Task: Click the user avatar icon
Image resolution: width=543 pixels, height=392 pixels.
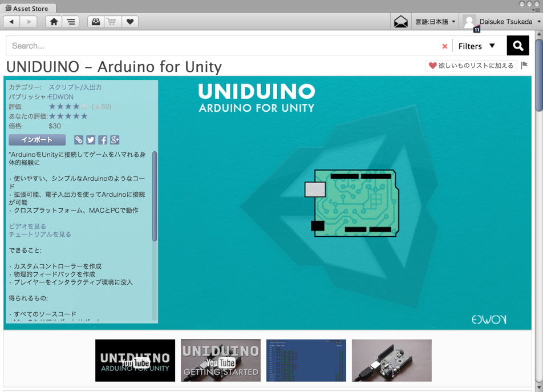Action: click(469, 22)
